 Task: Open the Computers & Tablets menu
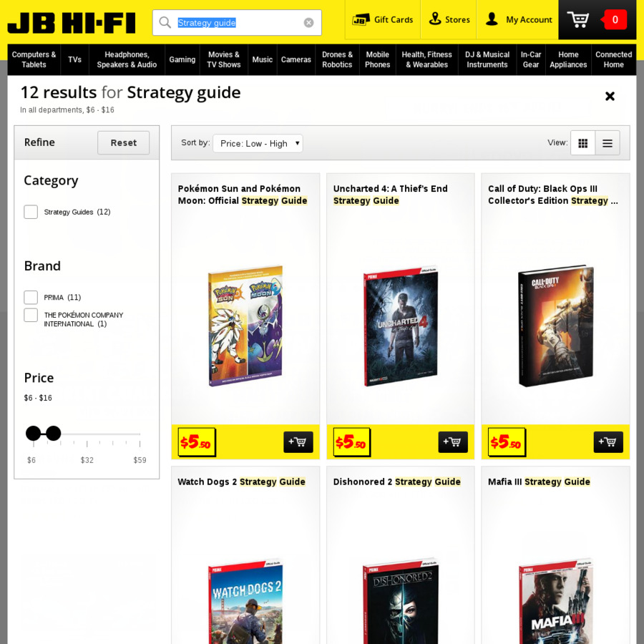click(x=34, y=59)
